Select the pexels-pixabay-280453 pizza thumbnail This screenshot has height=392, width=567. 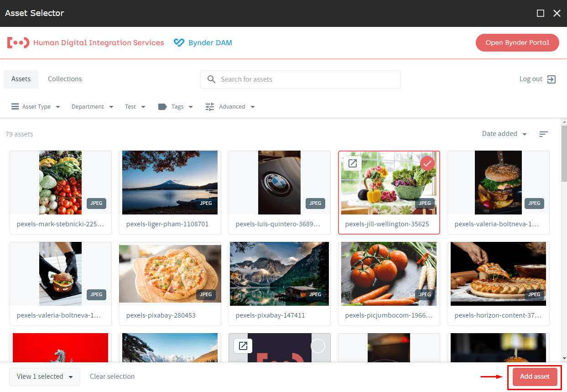170,274
